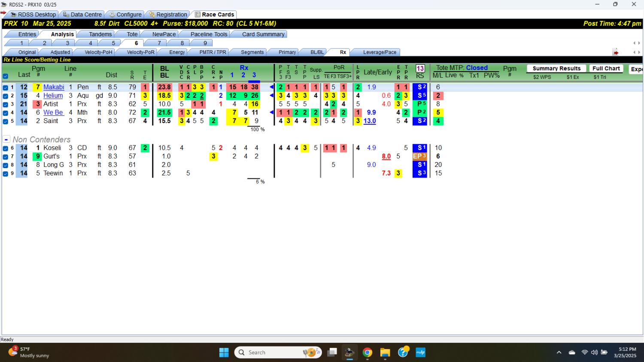This screenshot has height=362, width=644.
Task: Uncheck the Helium row checkbox
Action: coord(6,96)
